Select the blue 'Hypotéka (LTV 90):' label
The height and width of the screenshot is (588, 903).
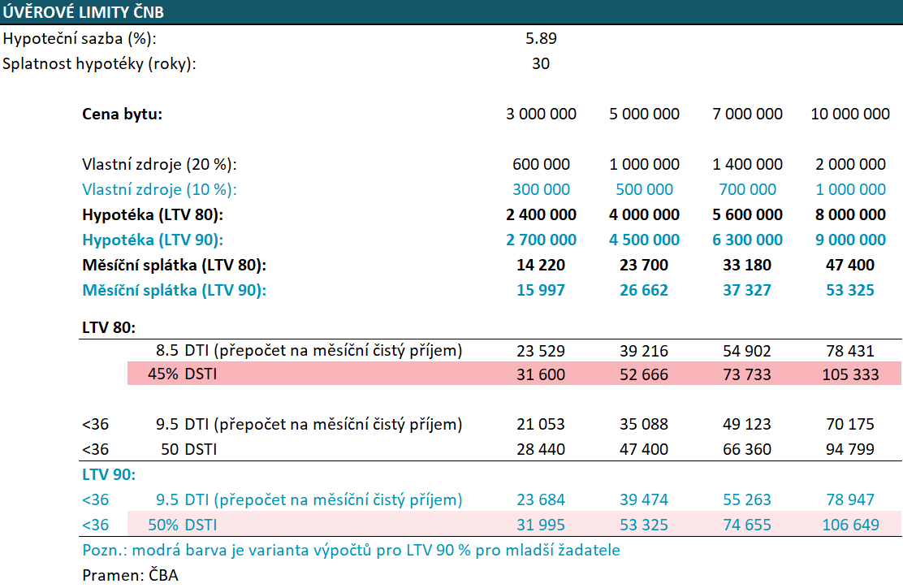[x=153, y=240]
